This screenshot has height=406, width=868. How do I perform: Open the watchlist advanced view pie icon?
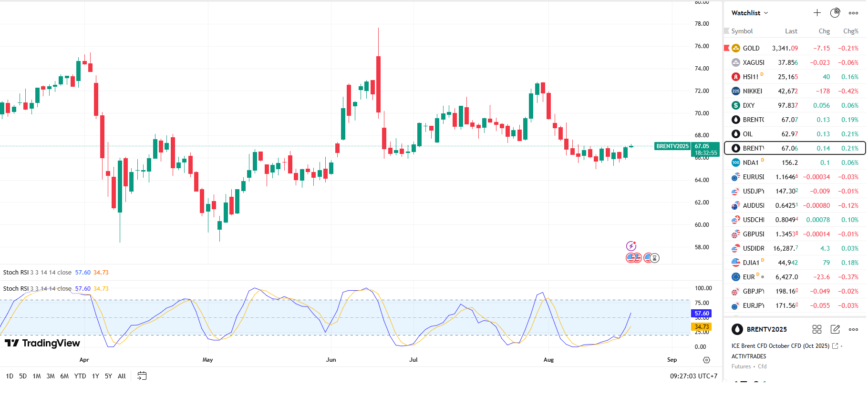tap(835, 13)
